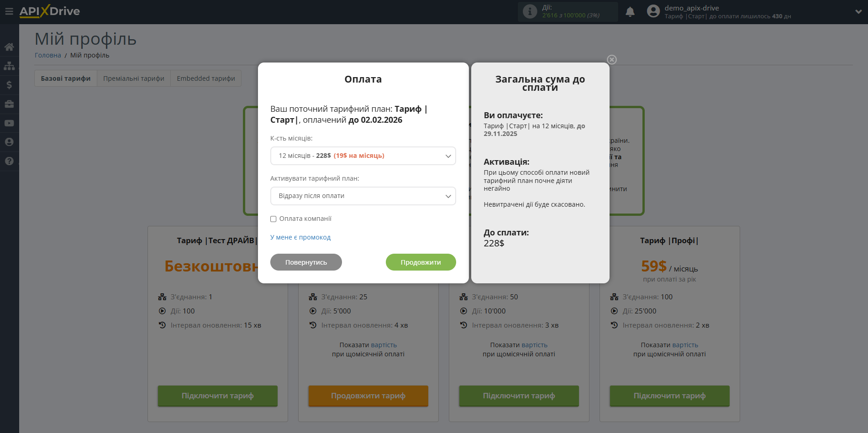The height and width of the screenshot is (433, 868).
Task: Tick the Оплата компанії checkbox
Action: tap(274, 219)
